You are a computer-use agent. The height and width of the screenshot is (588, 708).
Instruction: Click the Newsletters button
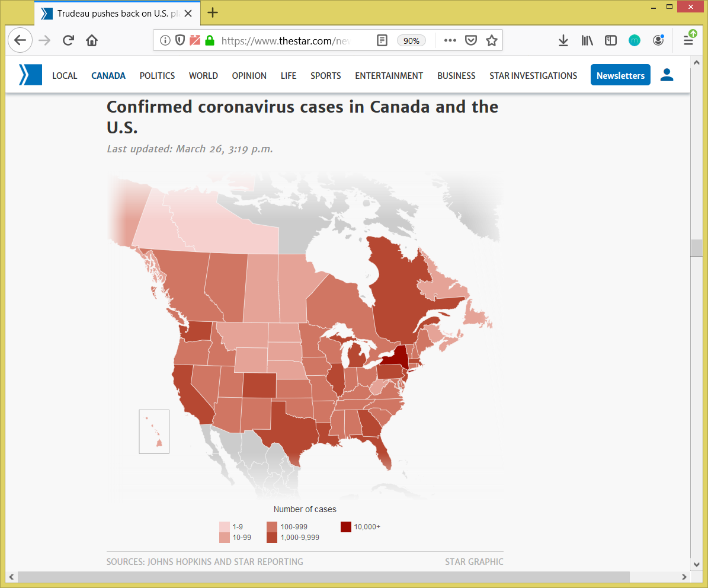[x=620, y=75]
